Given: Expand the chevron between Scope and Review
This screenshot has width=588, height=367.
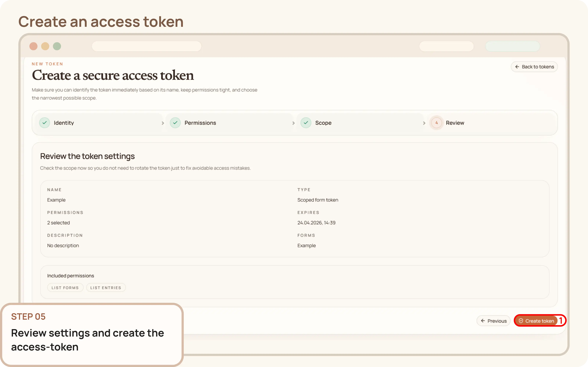Looking at the screenshot, I should 424,123.
